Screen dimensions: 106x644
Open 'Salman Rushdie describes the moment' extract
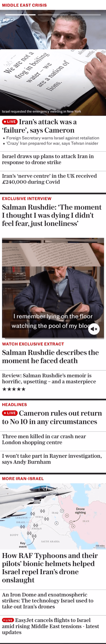(x=50, y=357)
